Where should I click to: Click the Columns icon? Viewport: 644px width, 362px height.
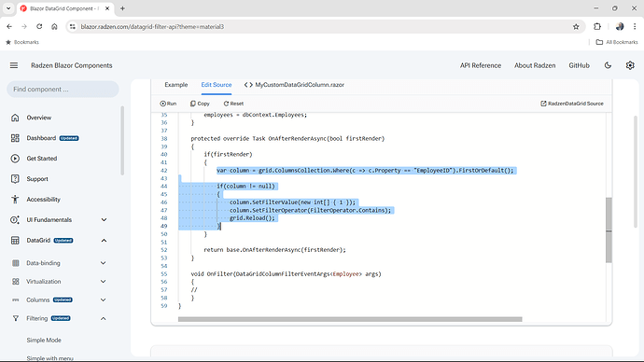(x=16, y=300)
